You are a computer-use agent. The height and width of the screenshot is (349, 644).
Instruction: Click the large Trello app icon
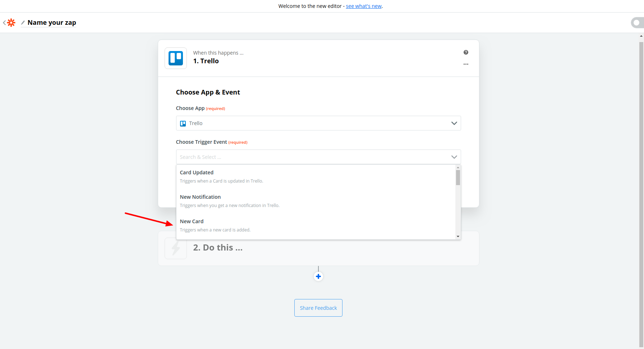click(176, 58)
